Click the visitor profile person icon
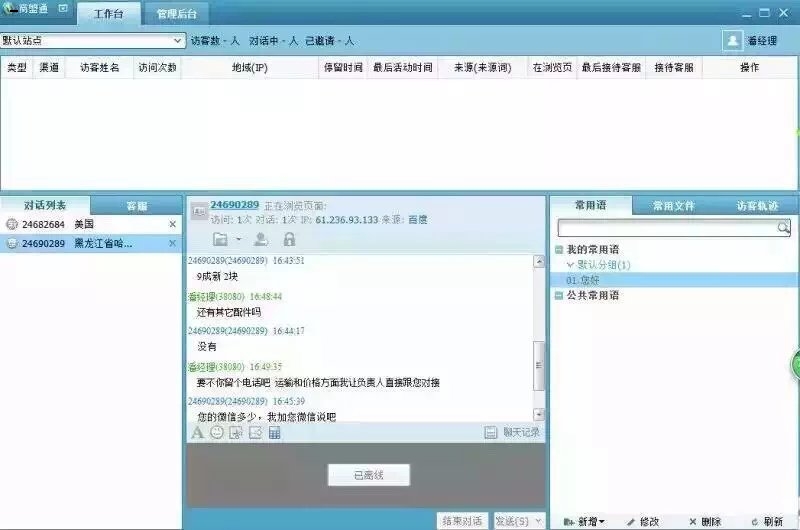 (x=260, y=240)
